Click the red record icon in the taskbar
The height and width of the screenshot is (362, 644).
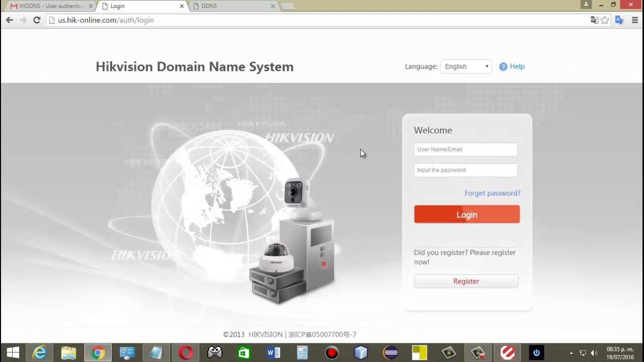(332, 353)
